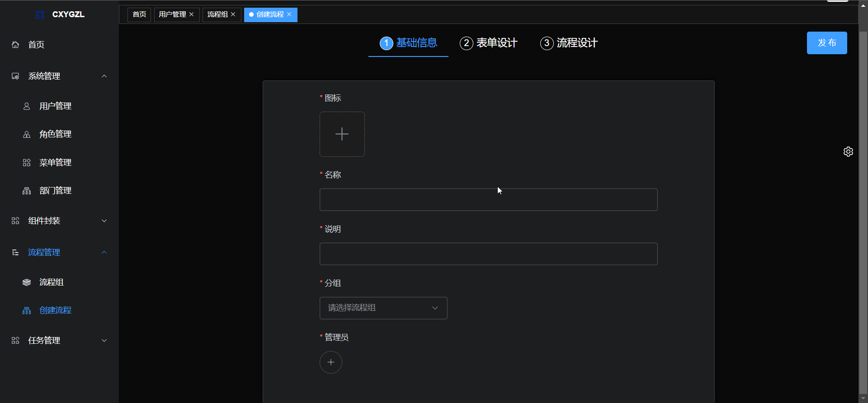Switch to the 首页 tab
This screenshot has width=868, height=403.
point(139,14)
